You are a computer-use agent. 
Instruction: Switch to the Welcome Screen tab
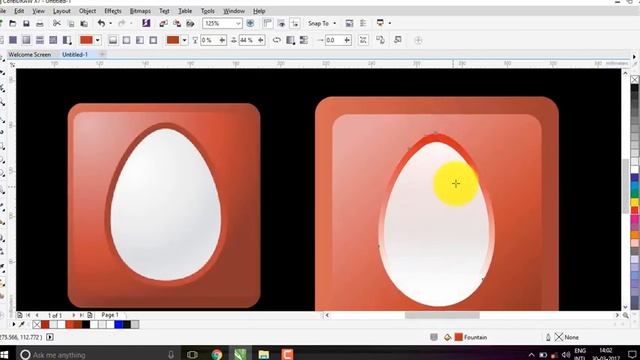[30, 54]
